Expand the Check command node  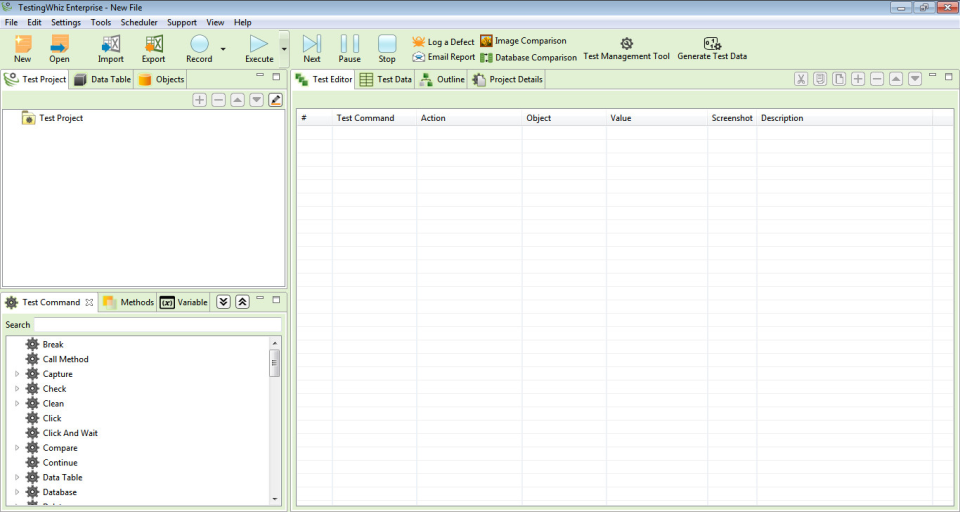17,389
